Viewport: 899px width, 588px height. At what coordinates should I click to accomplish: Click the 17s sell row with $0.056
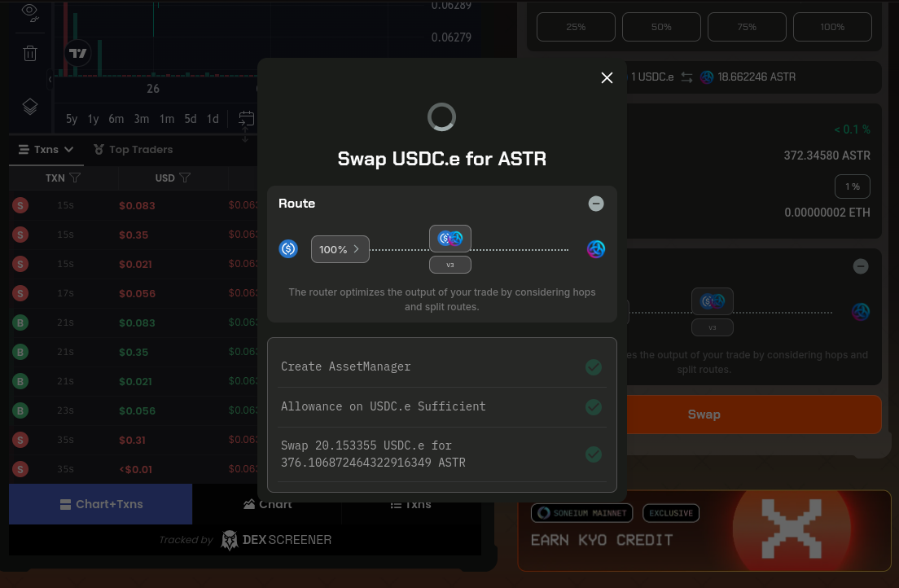tap(133, 293)
